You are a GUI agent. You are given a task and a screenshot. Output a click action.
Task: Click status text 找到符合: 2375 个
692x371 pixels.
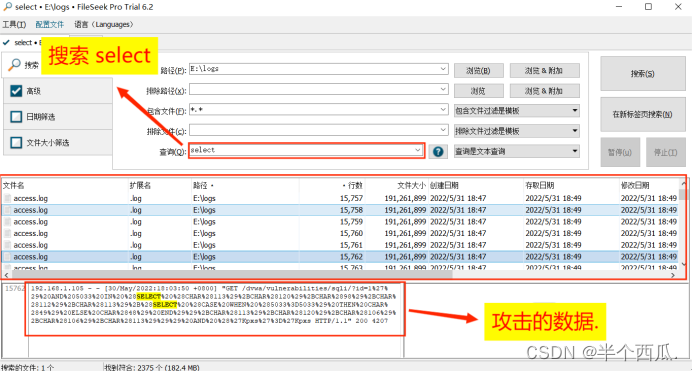click(x=152, y=367)
